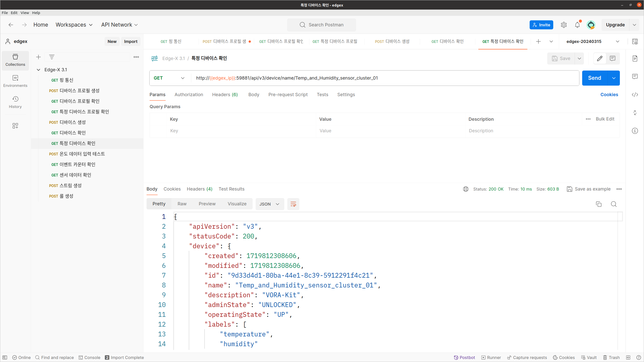
Task: Click the network globe icon
Action: pos(466,189)
